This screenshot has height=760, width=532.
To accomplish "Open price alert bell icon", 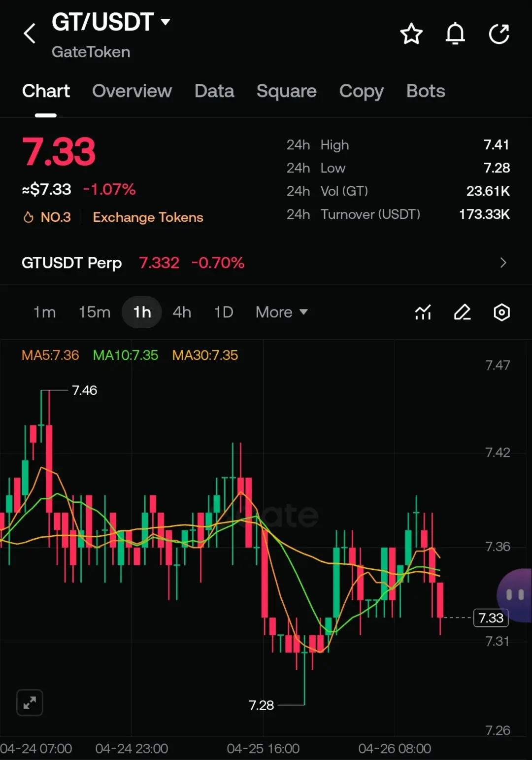I will coord(455,34).
